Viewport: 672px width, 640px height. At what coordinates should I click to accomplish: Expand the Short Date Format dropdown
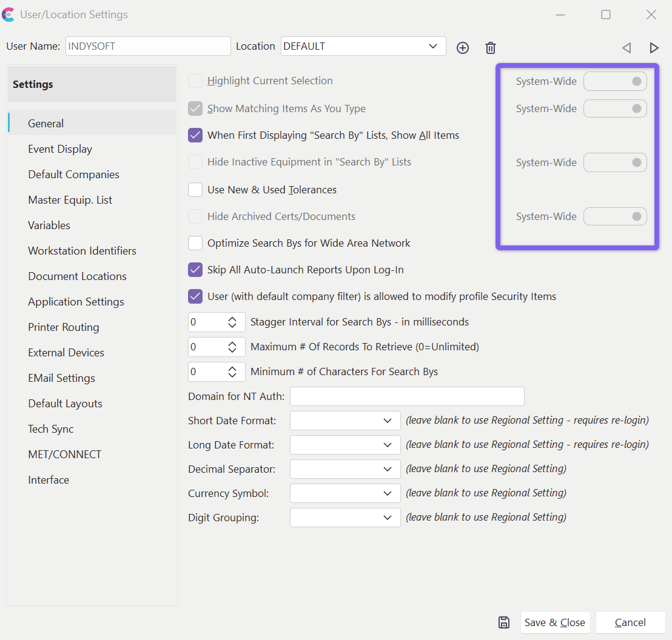(x=388, y=421)
